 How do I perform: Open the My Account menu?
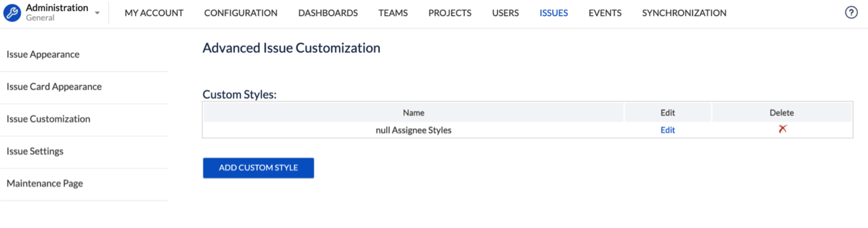tap(154, 13)
